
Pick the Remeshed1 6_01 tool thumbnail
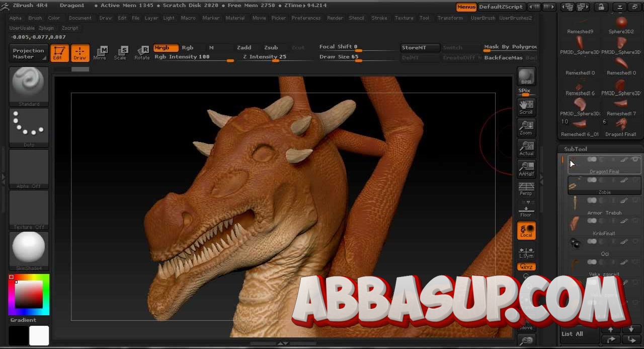pos(580,128)
